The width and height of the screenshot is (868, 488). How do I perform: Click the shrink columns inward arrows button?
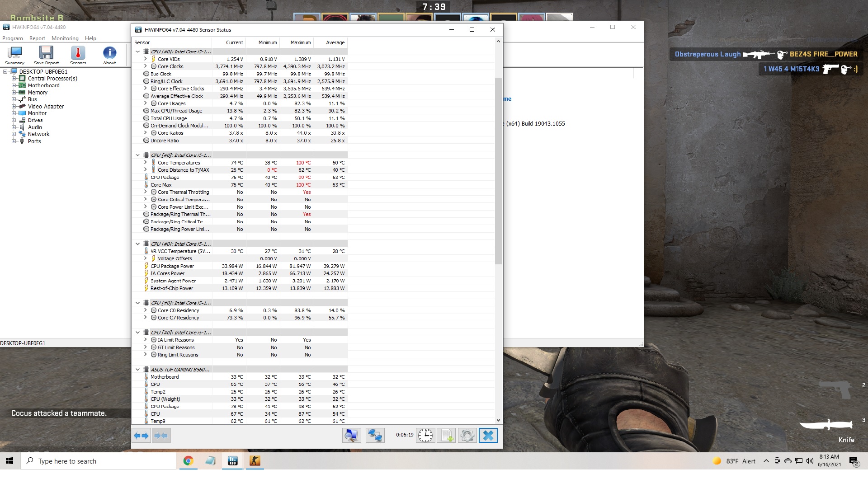pos(161,436)
